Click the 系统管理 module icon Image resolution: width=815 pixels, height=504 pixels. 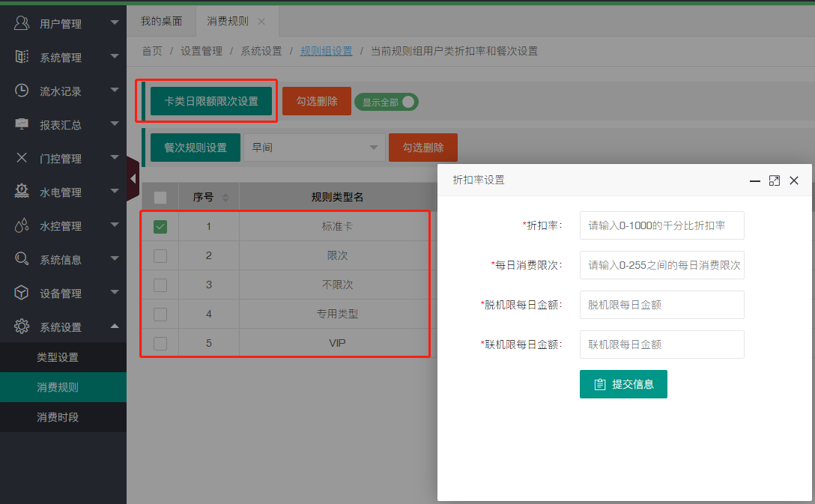20,56
